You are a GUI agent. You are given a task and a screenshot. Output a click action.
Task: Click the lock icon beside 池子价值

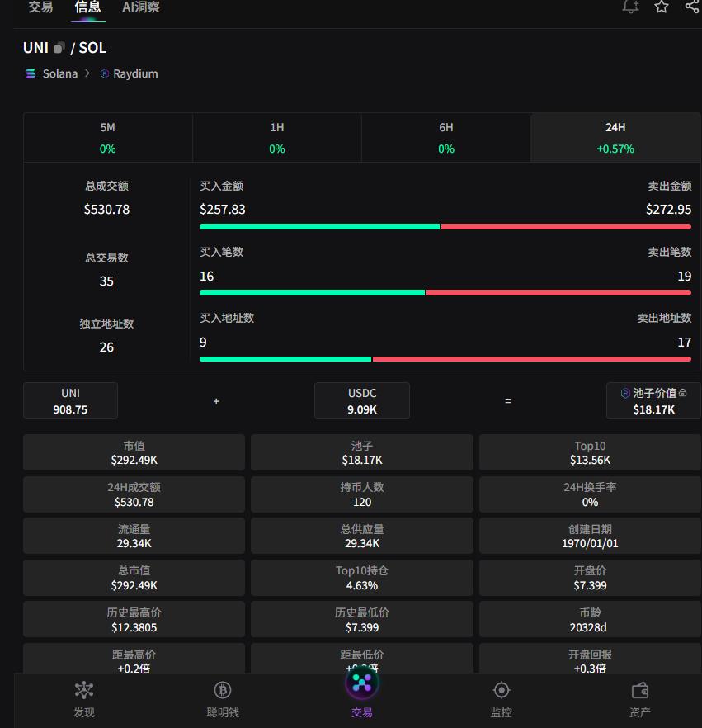[x=683, y=394]
